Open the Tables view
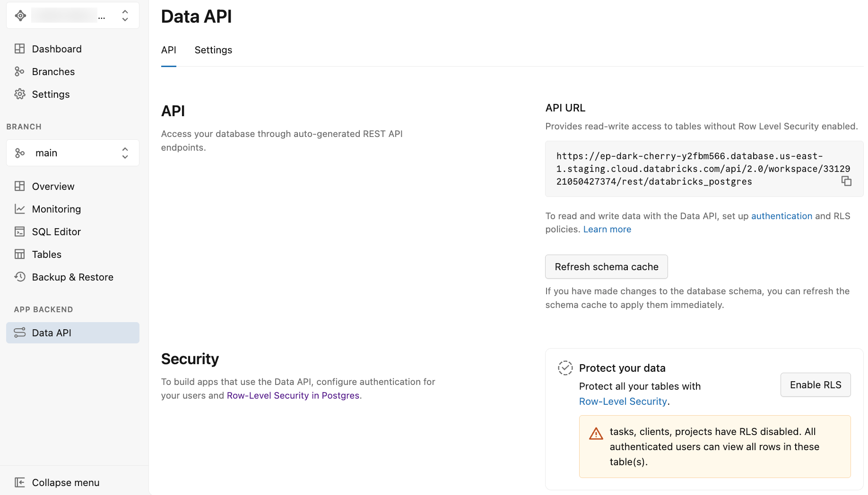This screenshot has width=868, height=495. pos(46,254)
